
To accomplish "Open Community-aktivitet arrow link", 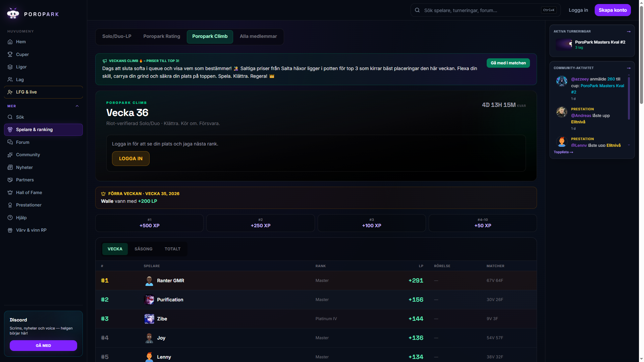I will (629, 68).
